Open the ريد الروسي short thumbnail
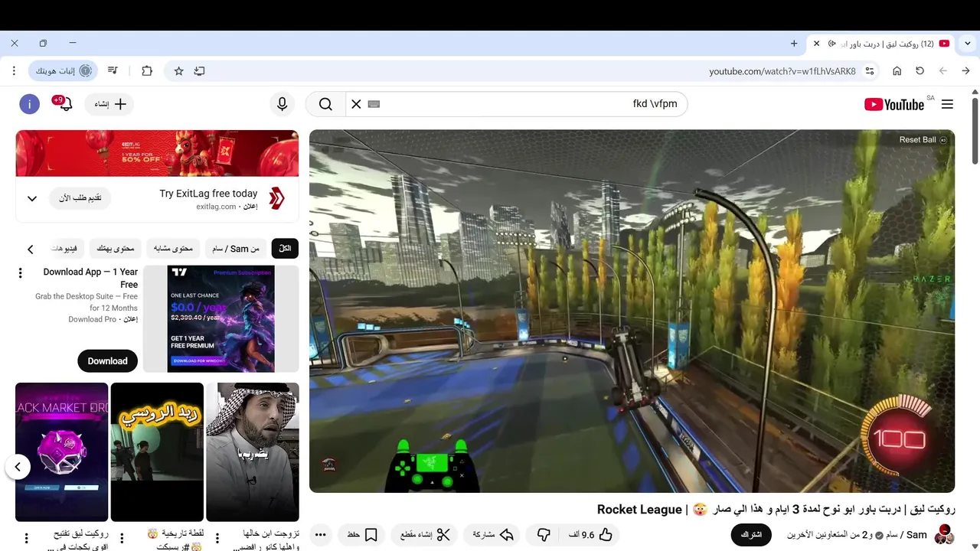The width and height of the screenshot is (980, 551). click(x=157, y=452)
